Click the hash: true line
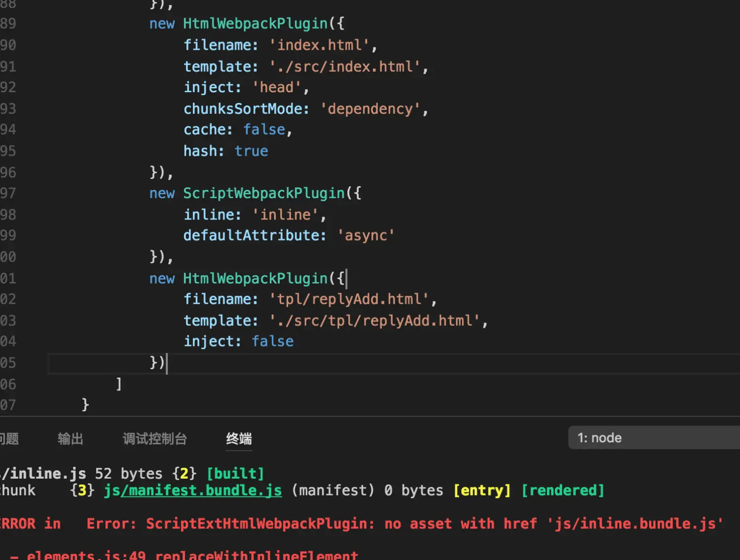Screen dimensions: 740x560 (x=225, y=151)
